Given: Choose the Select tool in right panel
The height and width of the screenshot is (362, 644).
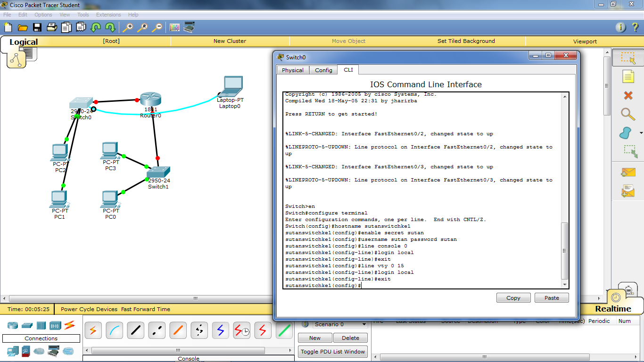Looking at the screenshot, I should [x=628, y=58].
